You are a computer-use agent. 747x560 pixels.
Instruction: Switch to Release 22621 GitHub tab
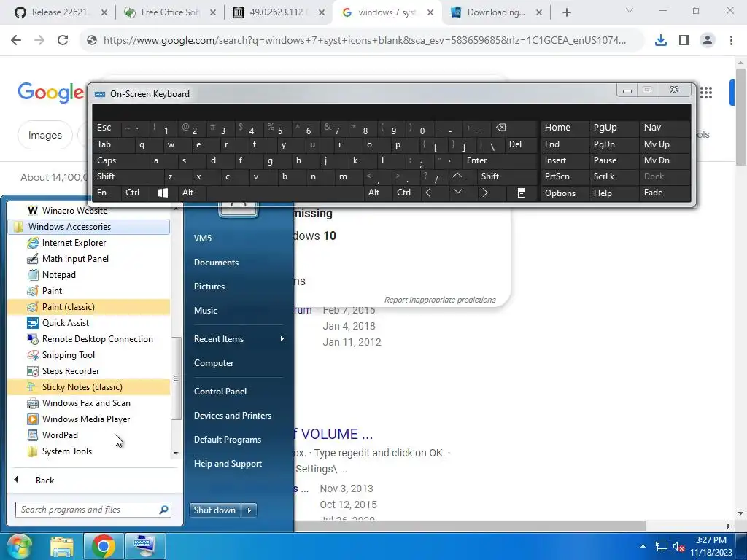point(60,12)
